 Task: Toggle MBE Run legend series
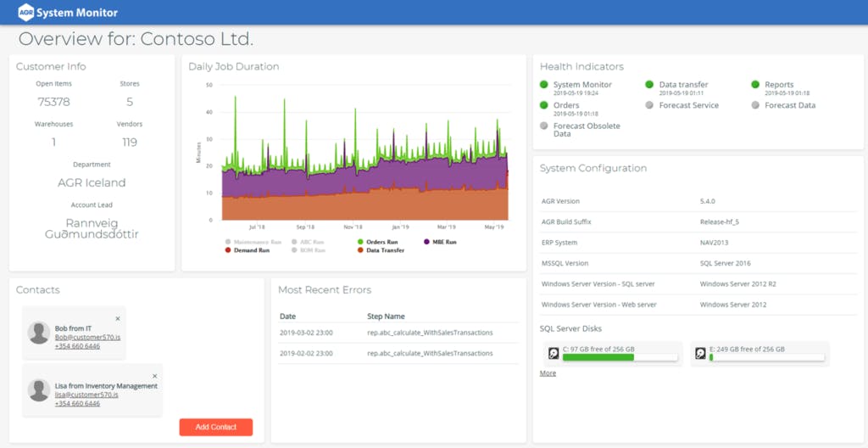point(441,242)
